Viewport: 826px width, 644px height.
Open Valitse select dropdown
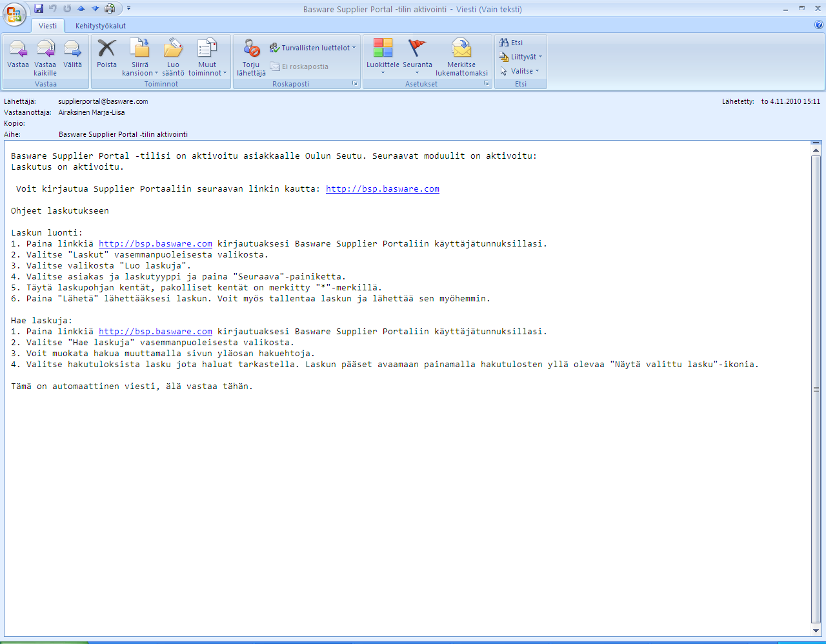click(519, 71)
